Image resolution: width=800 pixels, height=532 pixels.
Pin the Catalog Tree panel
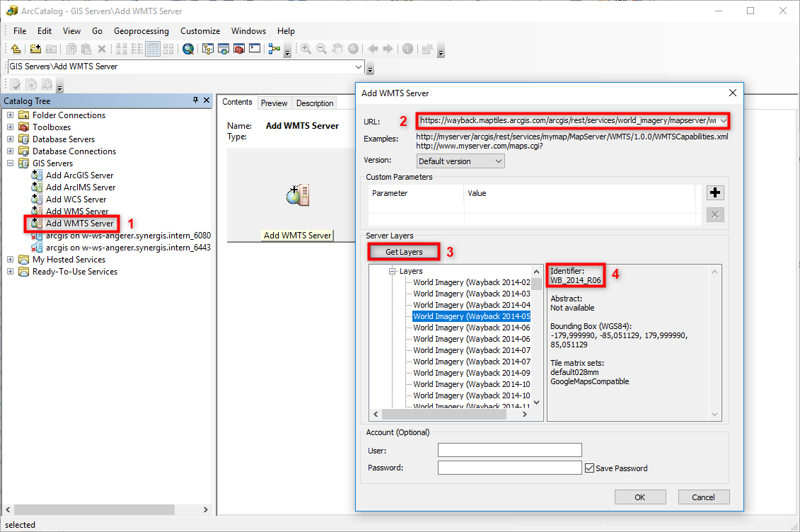point(196,100)
